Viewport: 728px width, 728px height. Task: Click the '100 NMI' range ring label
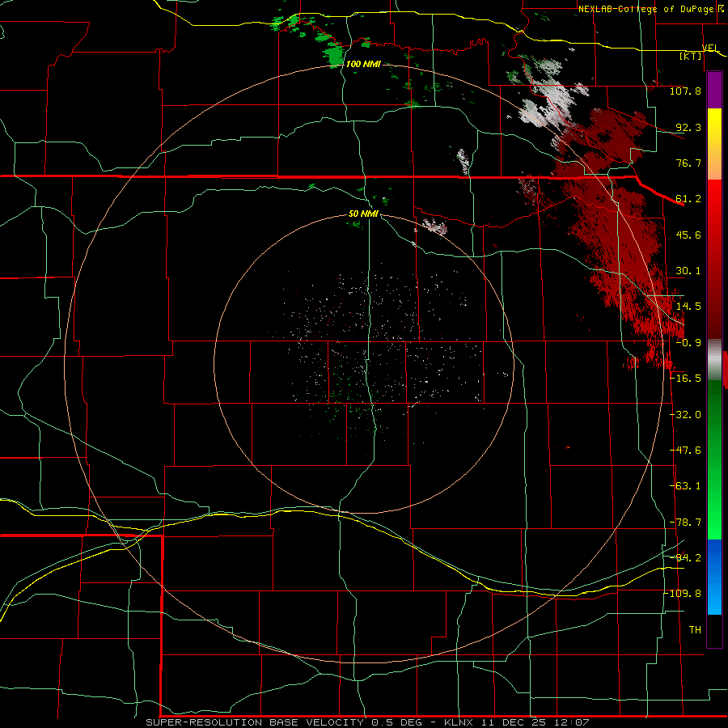click(363, 64)
